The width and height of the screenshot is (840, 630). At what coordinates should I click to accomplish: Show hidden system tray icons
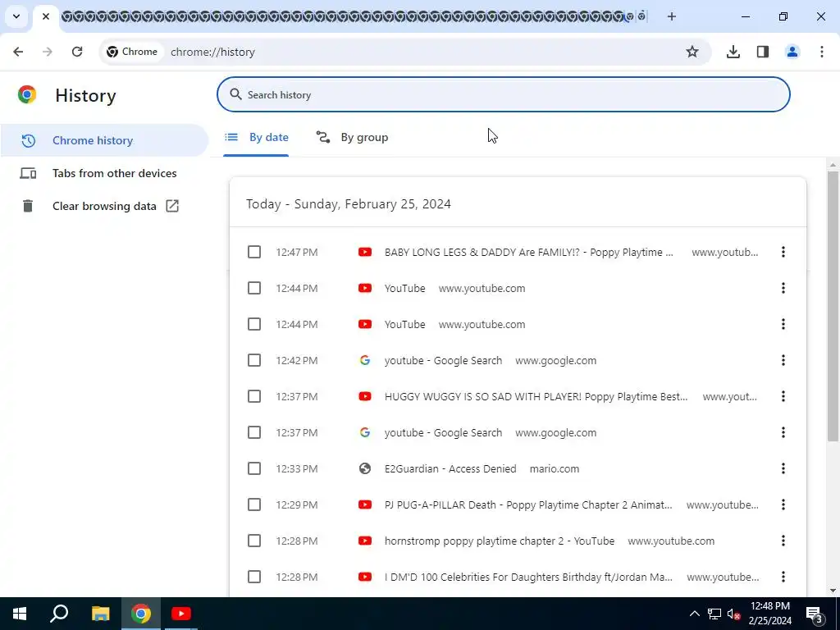[x=694, y=614]
